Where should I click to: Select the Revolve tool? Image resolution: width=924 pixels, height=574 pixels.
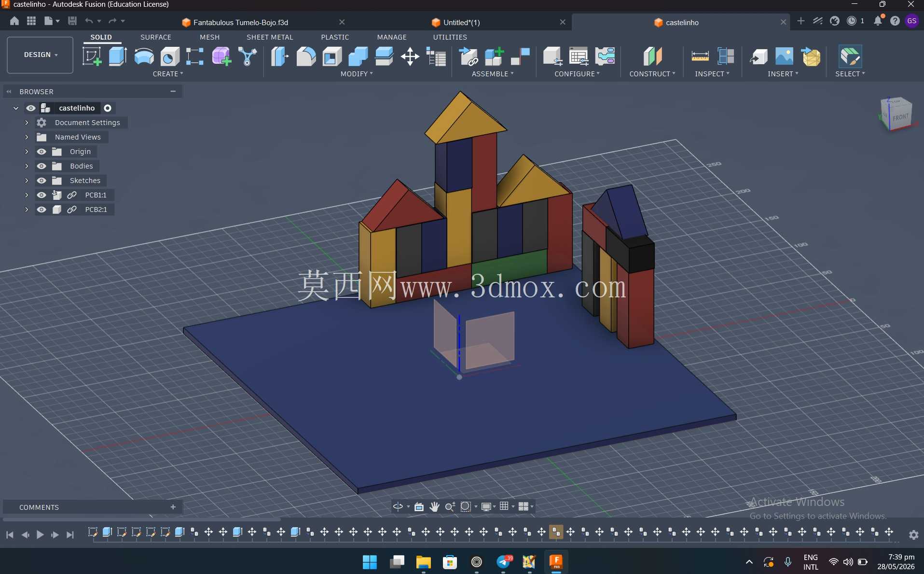[x=144, y=56]
